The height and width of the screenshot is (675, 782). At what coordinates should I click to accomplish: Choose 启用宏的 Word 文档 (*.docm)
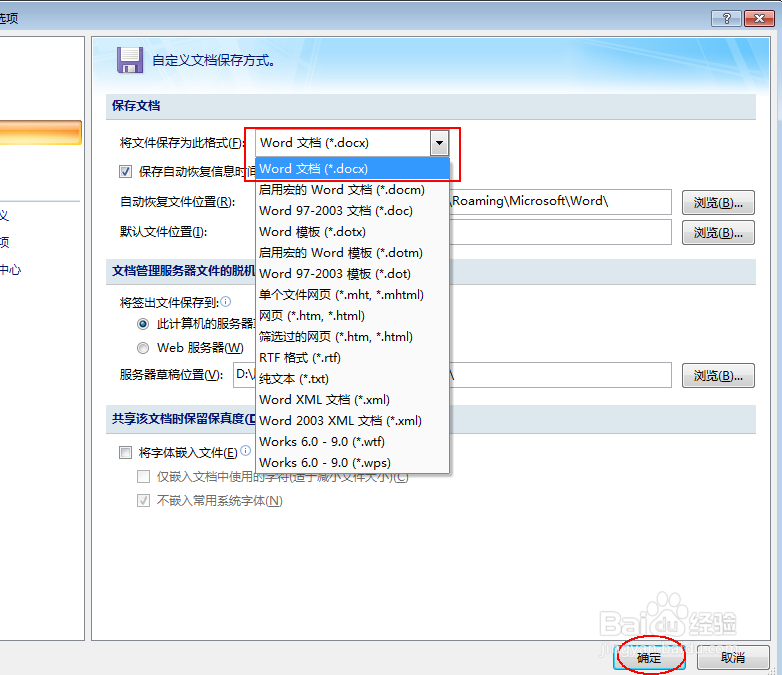tap(352, 190)
